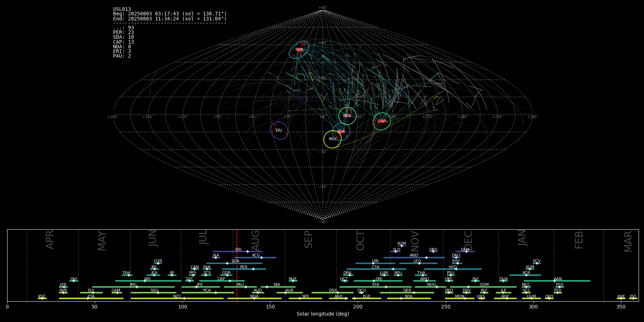Click legend entry '...: 93'

[123, 28]
